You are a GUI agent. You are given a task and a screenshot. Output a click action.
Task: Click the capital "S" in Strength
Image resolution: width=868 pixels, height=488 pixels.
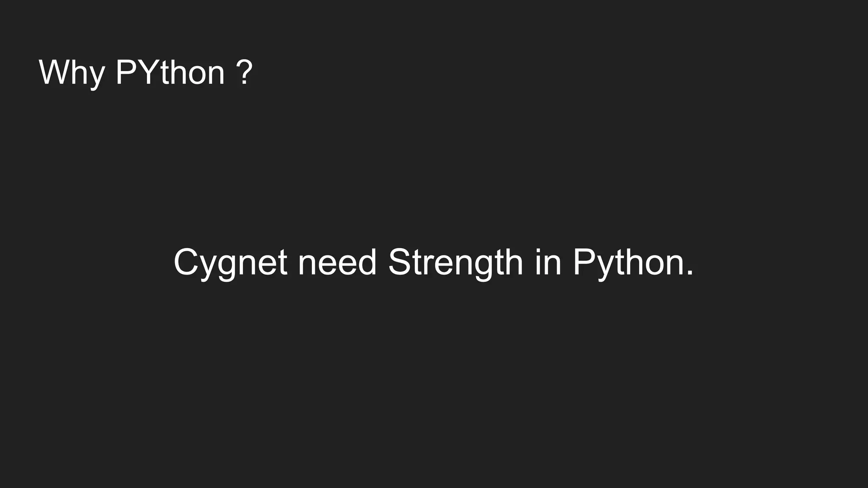tap(400, 262)
